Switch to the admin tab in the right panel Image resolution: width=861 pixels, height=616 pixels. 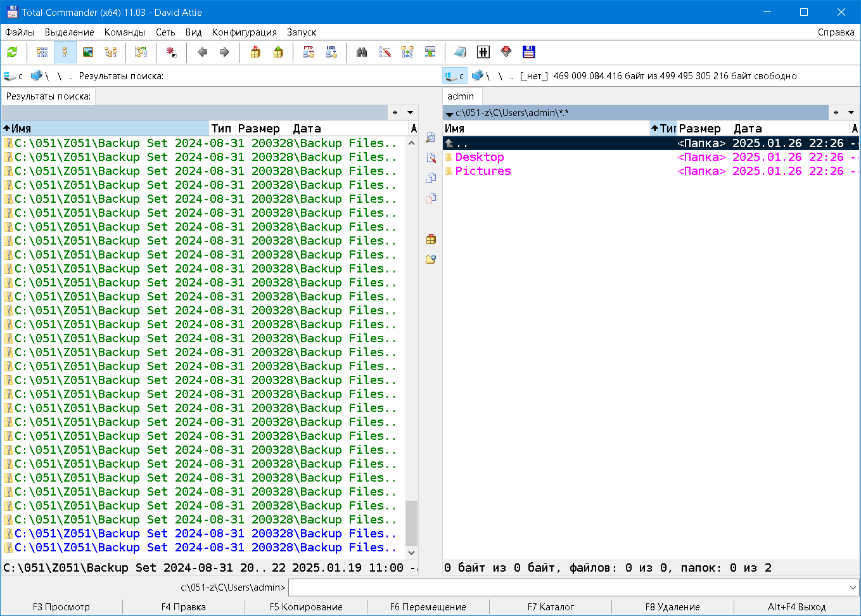(x=462, y=96)
